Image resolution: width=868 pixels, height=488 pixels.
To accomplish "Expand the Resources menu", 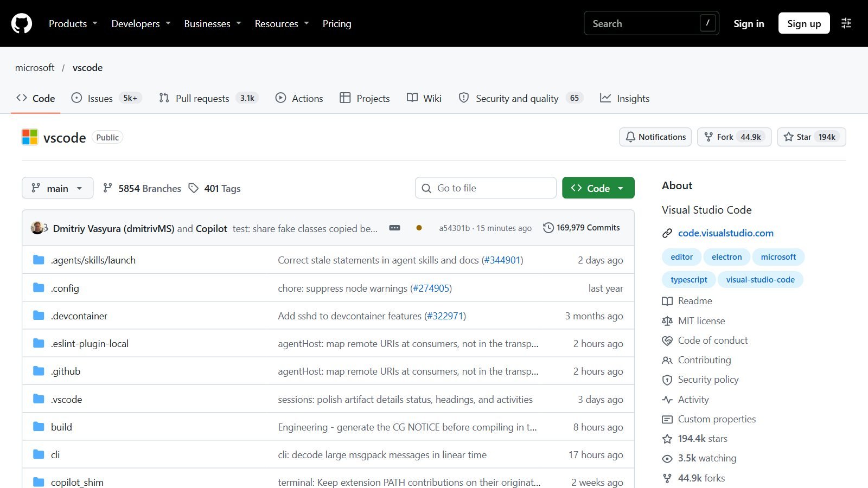I will coord(282,23).
